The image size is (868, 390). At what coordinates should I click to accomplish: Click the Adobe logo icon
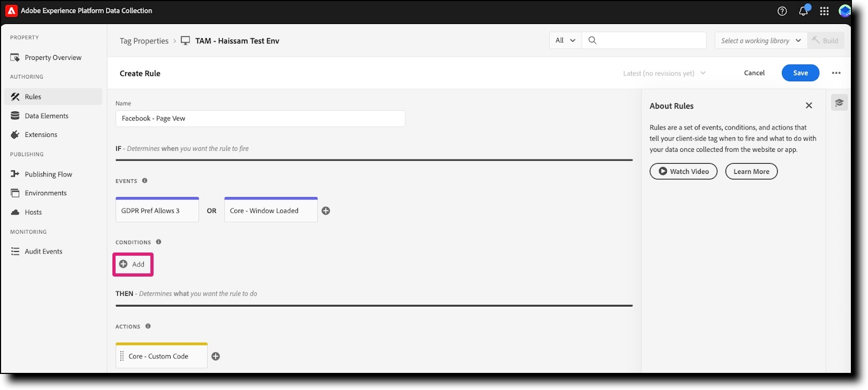pyautogui.click(x=11, y=11)
